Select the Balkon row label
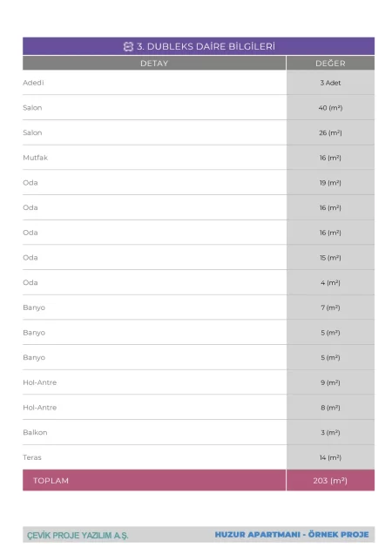Image resolution: width=392 pixels, height=554 pixels. pyautogui.click(x=35, y=432)
